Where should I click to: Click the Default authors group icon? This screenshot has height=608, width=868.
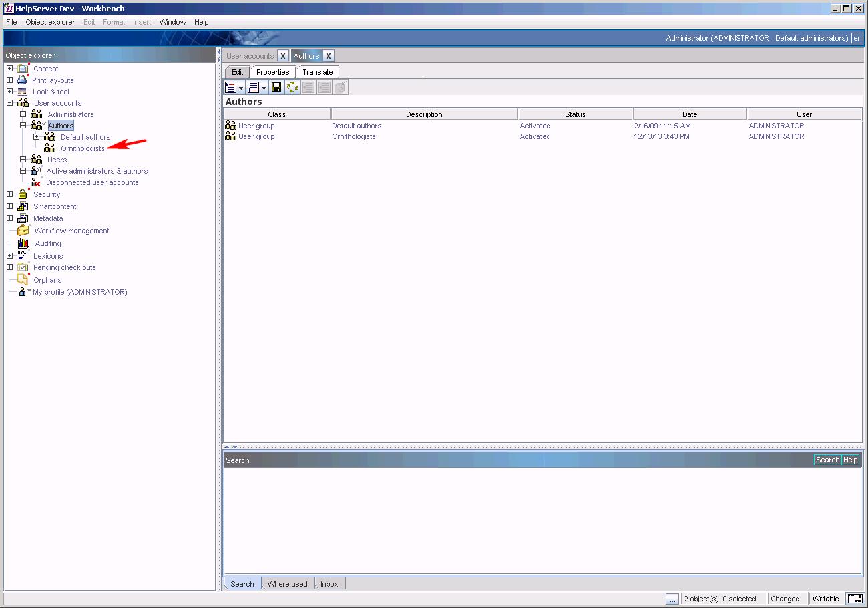[x=50, y=137]
